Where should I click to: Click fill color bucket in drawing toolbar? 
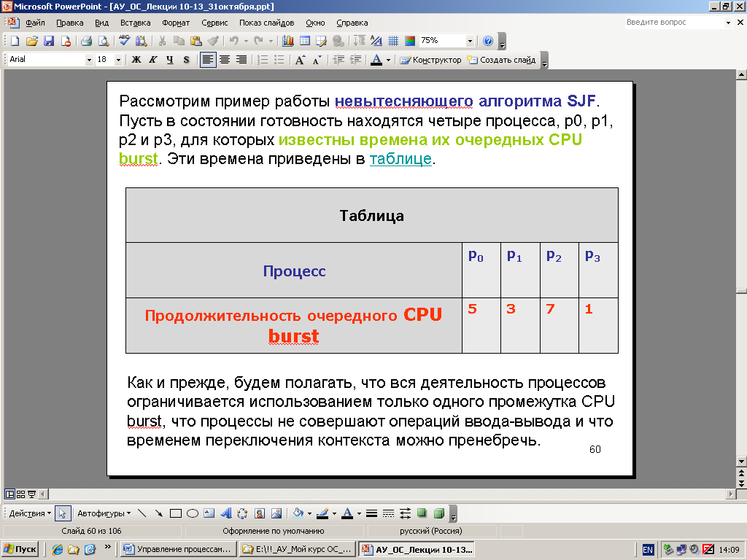point(298,513)
